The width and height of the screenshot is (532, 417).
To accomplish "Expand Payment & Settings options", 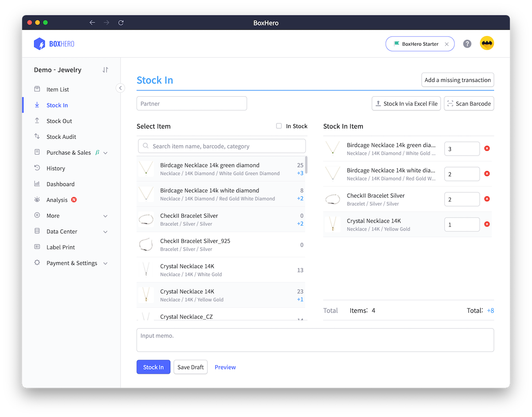I will tap(72, 263).
